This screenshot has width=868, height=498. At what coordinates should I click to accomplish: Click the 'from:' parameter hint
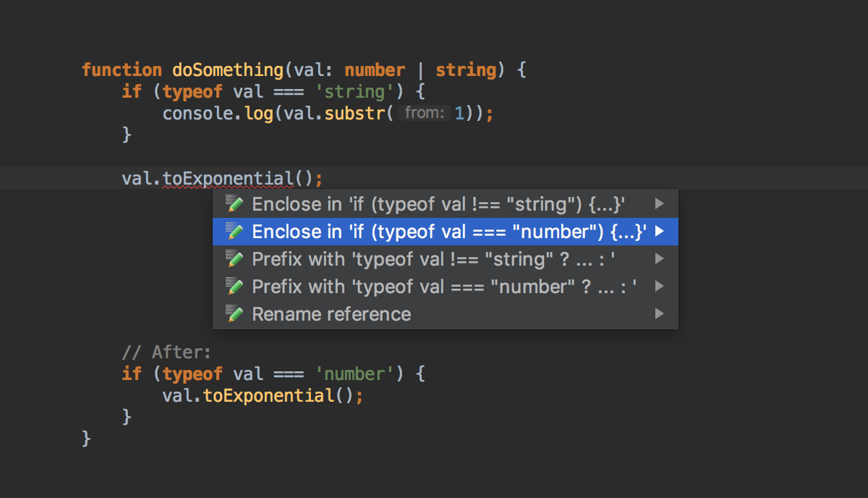[x=425, y=114]
